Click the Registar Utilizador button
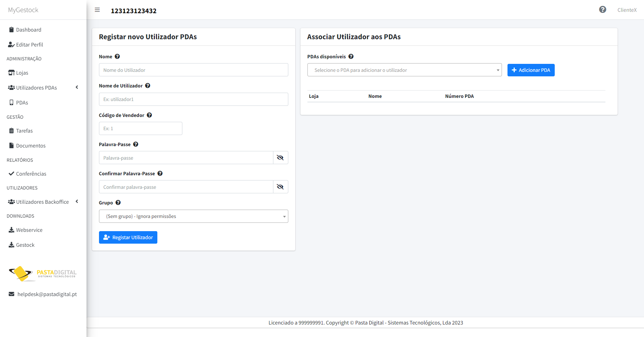The width and height of the screenshot is (644, 337). click(x=128, y=237)
